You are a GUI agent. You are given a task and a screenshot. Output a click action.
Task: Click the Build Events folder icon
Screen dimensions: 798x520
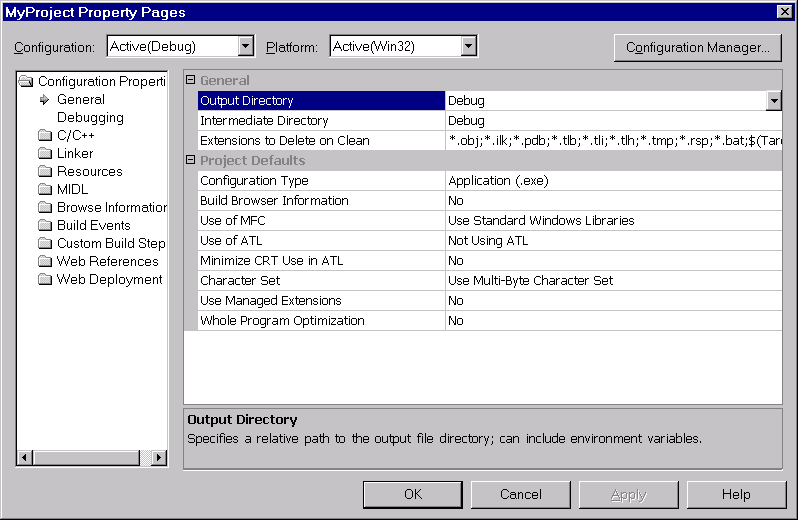45,226
